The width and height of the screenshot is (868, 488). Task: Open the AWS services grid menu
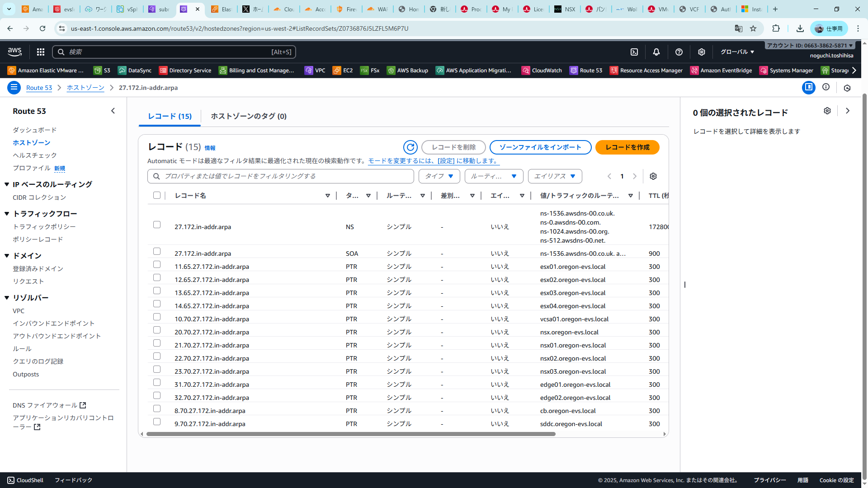pyautogui.click(x=41, y=52)
